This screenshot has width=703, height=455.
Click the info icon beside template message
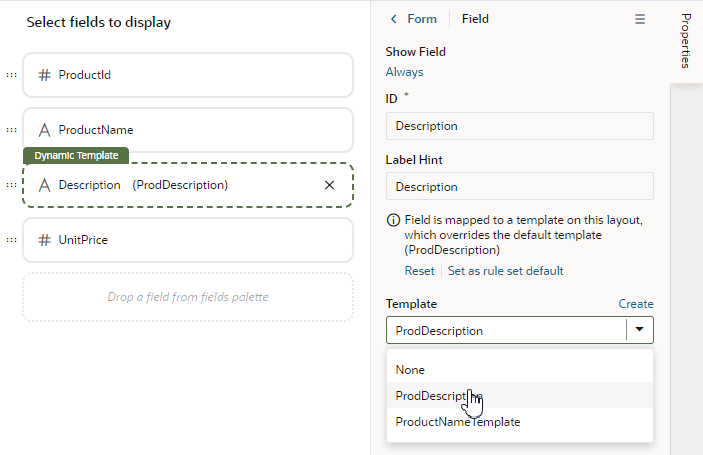(x=393, y=220)
